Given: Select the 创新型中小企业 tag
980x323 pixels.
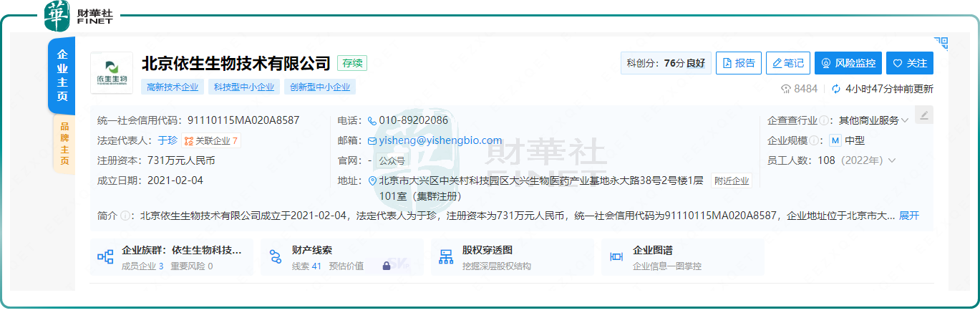Looking at the screenshot, I should coord(319,87).
